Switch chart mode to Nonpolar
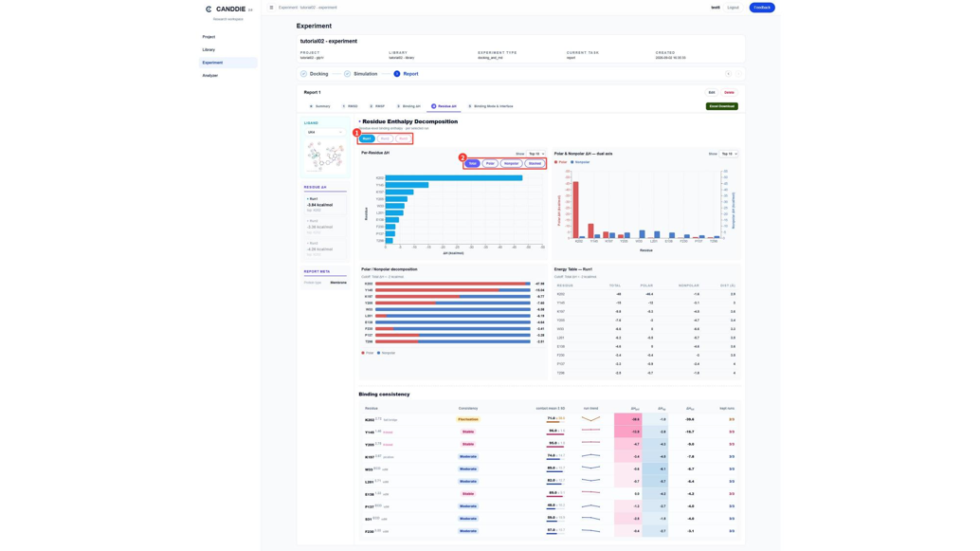The height and width of the screenshot is (551, 980). pos(511,163)
